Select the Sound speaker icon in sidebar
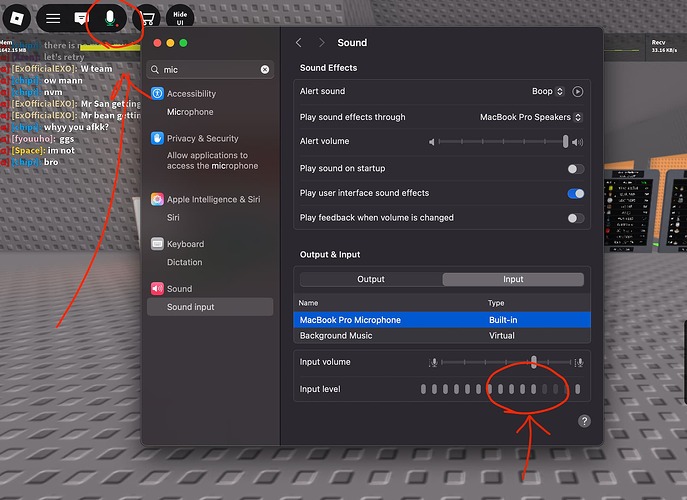The width and height of the screenshot is (687, 500). coord(157,288)
